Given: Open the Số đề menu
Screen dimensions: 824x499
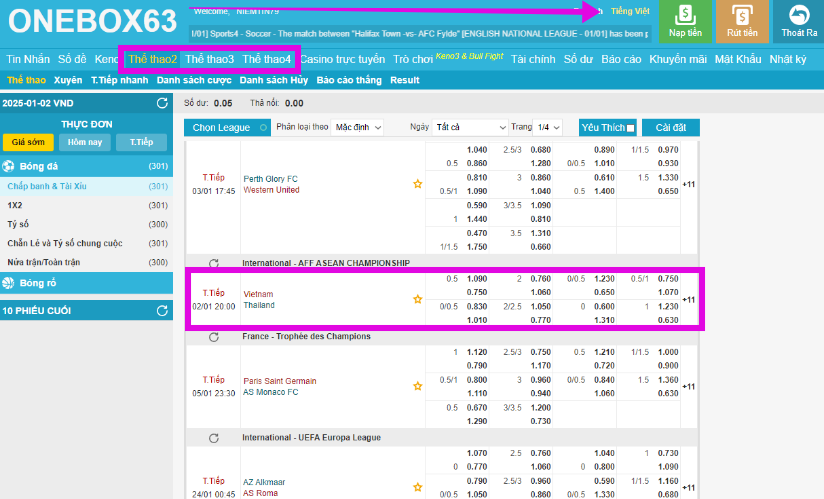Looking at the screenshot, I should coord(72,59).
